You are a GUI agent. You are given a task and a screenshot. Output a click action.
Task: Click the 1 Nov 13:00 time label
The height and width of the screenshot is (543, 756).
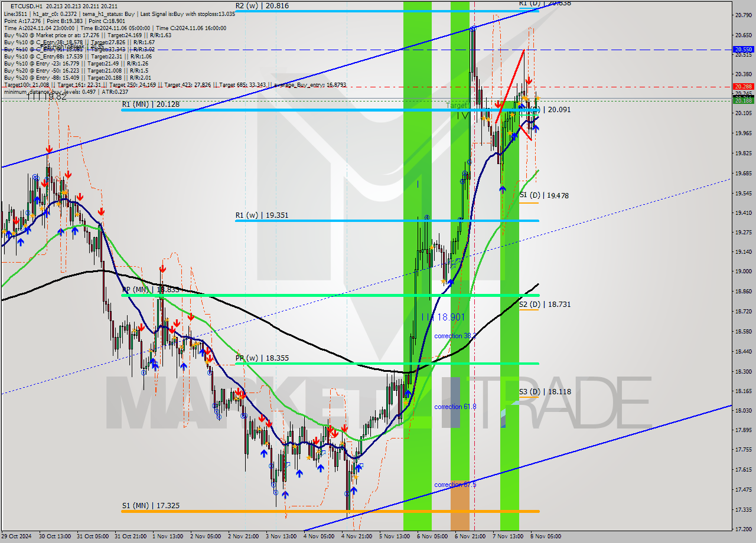click(168, 537)
